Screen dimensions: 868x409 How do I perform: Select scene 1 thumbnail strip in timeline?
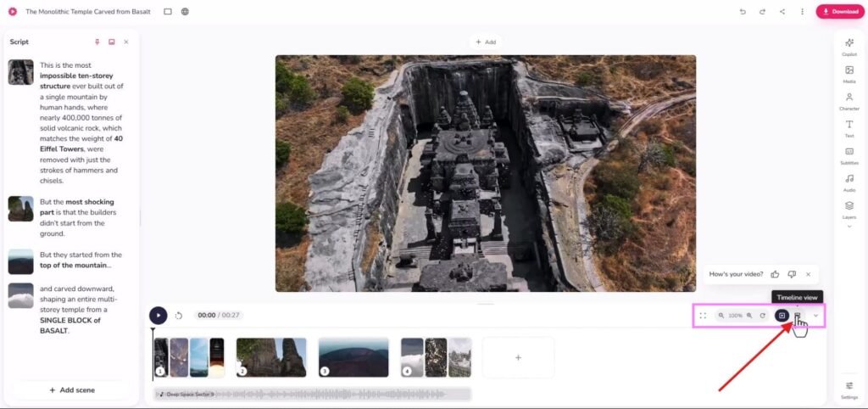point(189,357)
